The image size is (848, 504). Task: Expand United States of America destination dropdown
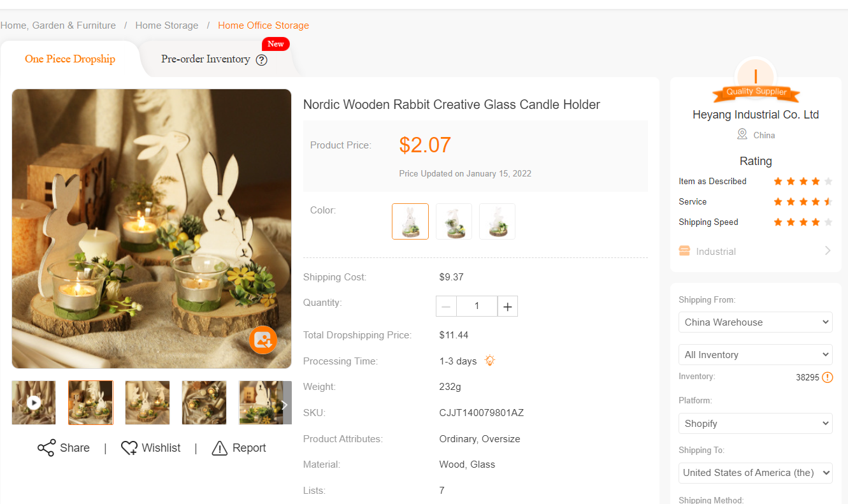(x=756, y=473)
